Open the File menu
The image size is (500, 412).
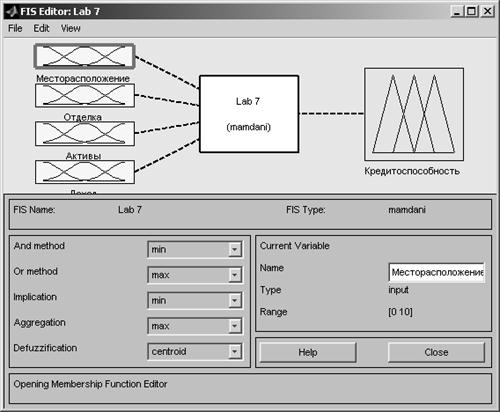15,28
